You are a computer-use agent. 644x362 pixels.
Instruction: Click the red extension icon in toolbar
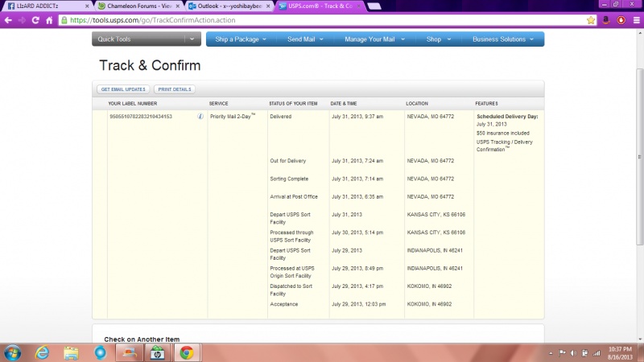pyautogui.click(x=621, y=20)
